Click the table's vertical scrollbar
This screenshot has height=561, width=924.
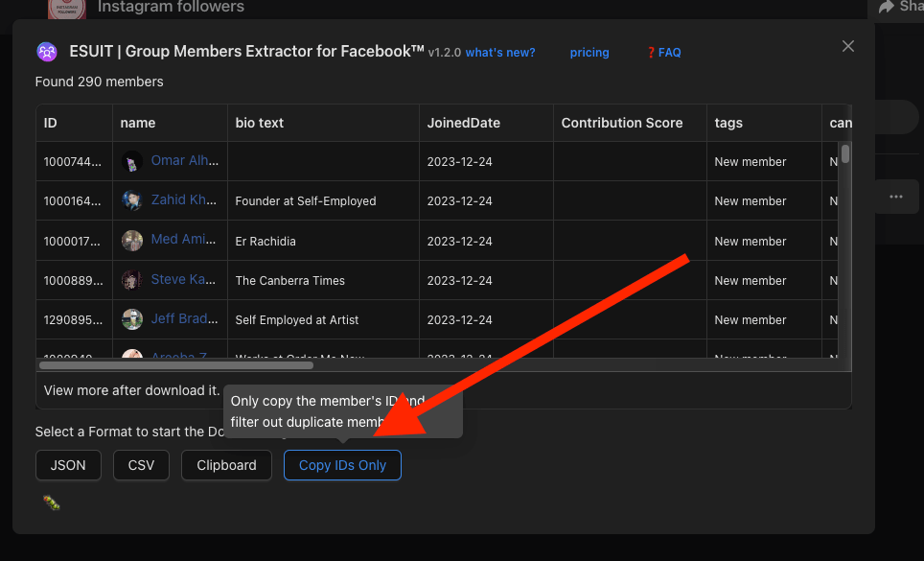845,156
